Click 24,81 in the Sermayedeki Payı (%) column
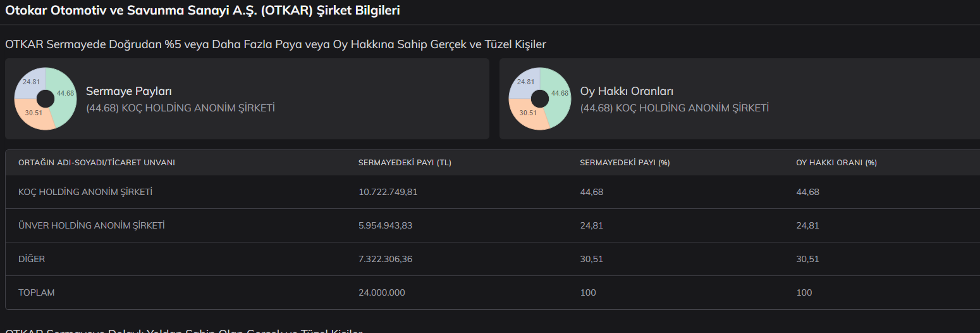This screenshot has height=333, width=980. tap(591, 225)
